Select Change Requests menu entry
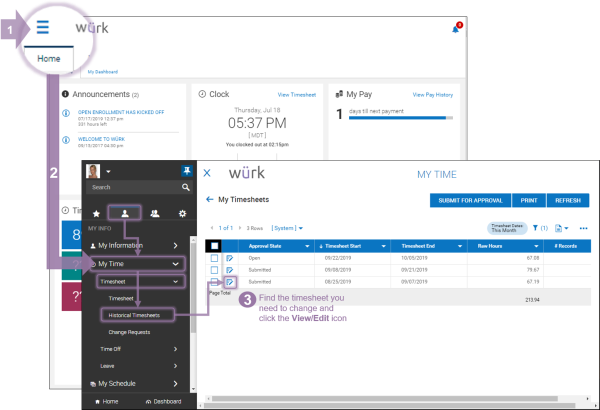This screenshot has height=410, width=600. click(129, 332)
